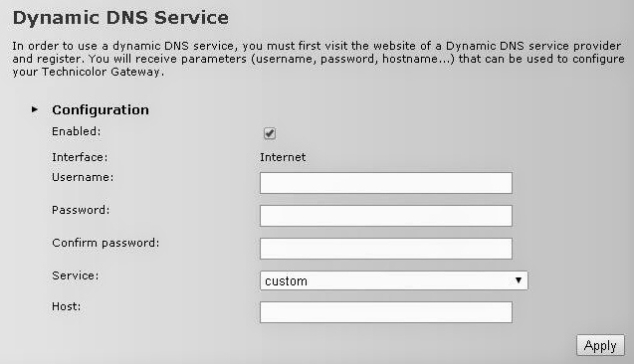The image size is (634, 364).
Task: Click the Password: label
Action: (x=81, y=210)
